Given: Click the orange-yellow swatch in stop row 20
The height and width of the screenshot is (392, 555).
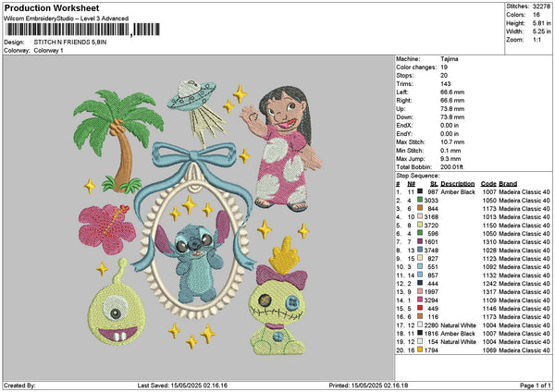Looking at the screenshot, I should [x=420, y=349].
